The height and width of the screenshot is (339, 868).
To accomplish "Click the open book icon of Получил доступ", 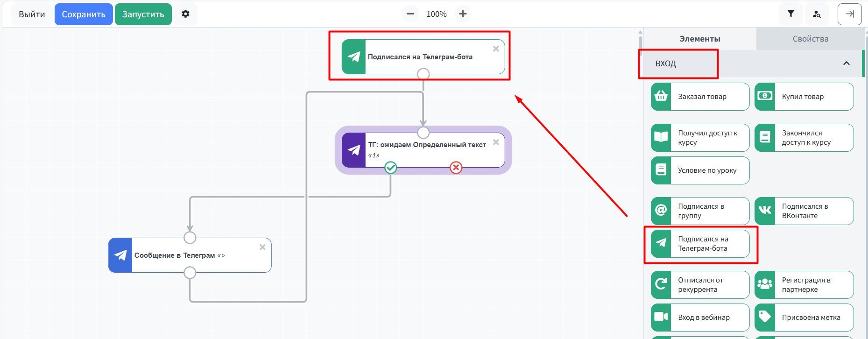I will click(661, 137).
